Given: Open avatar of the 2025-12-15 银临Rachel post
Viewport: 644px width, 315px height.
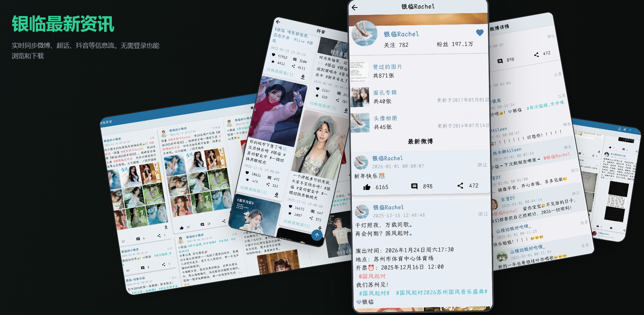Looking at the screenshot, I should tap(362, 212).
